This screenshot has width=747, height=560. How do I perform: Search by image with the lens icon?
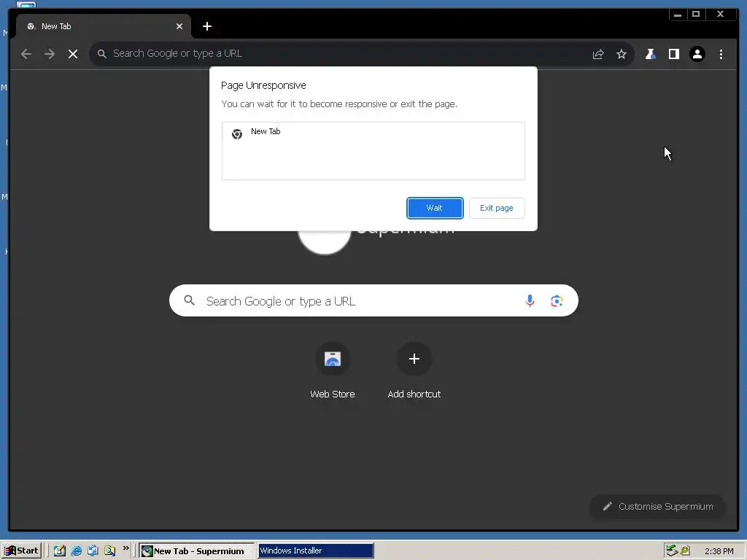click(557, 300)
